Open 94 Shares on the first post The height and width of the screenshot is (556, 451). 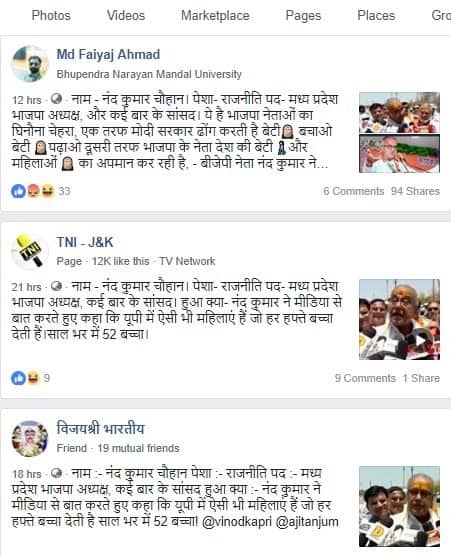click(415, 191)
